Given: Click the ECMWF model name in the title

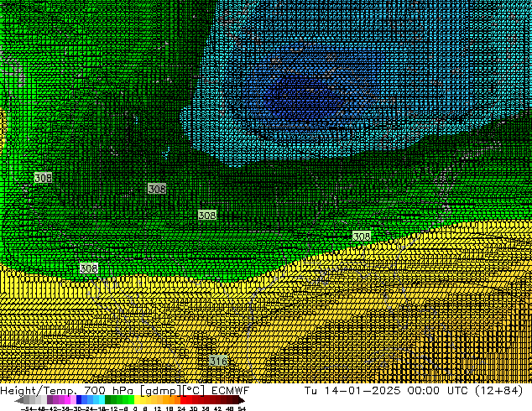Looking at the screenshot, I should tap(231, 391).
